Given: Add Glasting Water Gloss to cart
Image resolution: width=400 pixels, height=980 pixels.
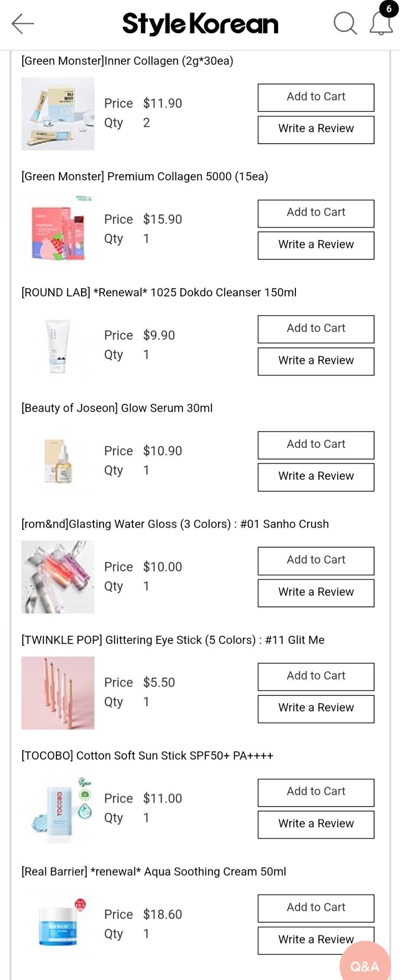Looking at the screenshot, I should click(x=316, y=560).
